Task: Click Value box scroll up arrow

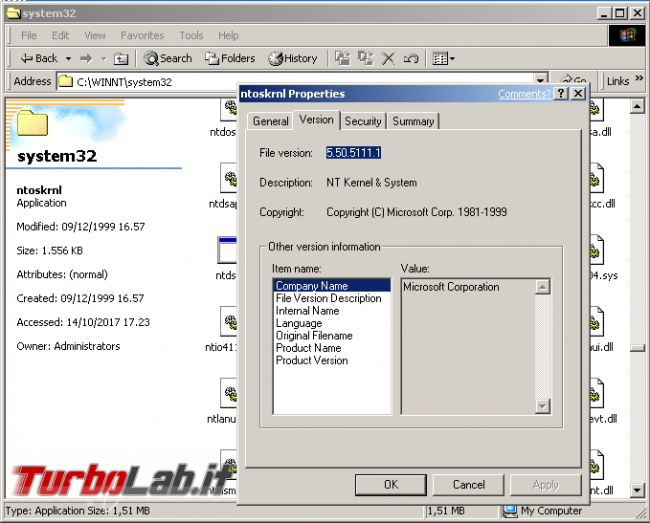Action: point(542,287)
